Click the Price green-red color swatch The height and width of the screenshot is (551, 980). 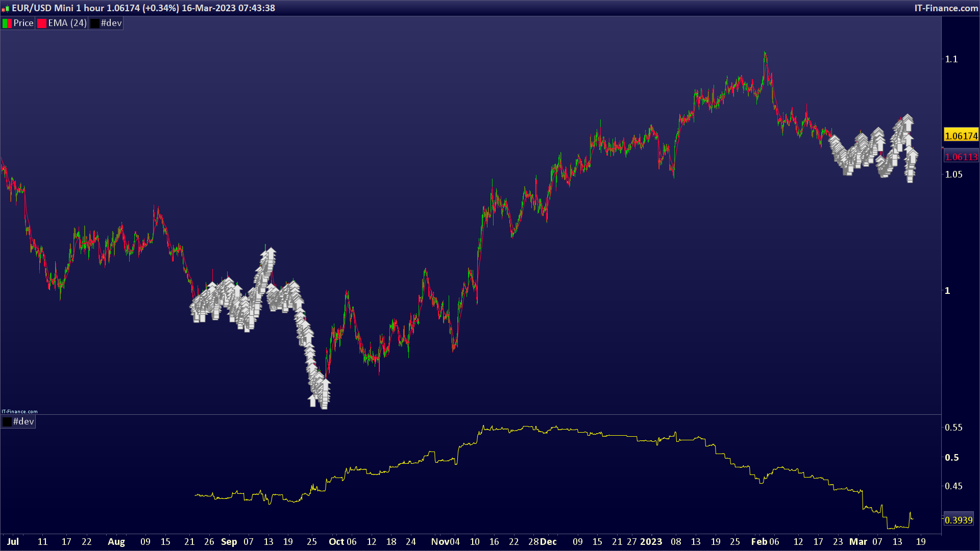[x=7, y=23]
